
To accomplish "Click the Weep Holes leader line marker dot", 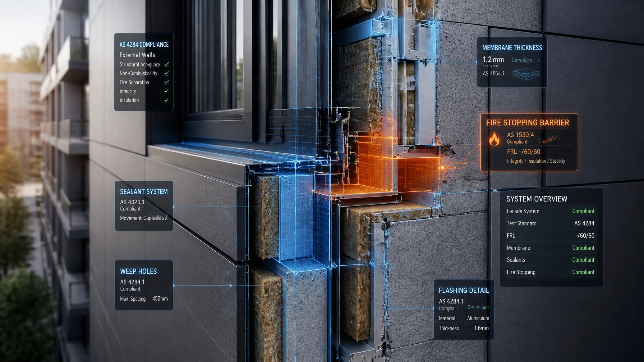I will (230, 286).
